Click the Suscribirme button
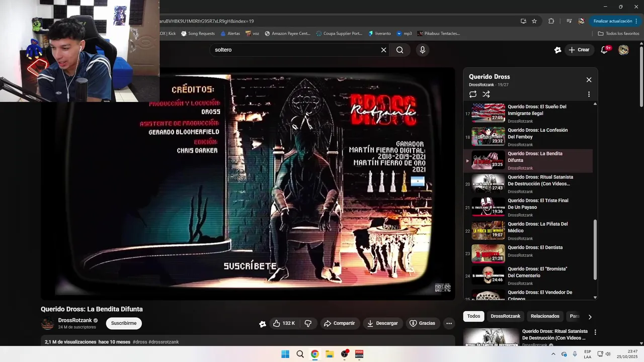Image resolution: width=644 pixels, height=362 pixels. (124, 323)
